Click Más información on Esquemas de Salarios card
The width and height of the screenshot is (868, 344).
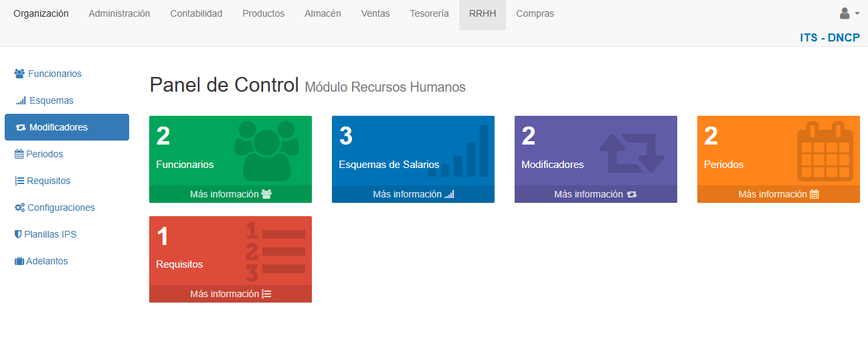(x=413, y=194)
